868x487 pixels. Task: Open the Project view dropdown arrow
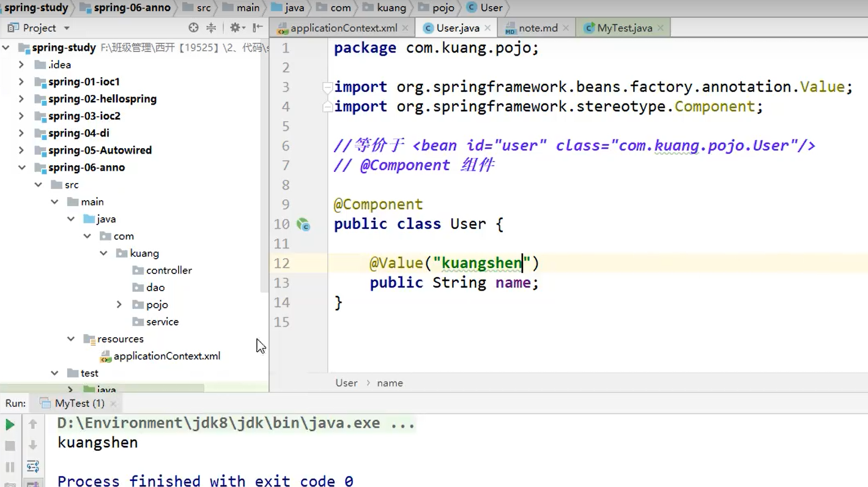coord(67,28)
